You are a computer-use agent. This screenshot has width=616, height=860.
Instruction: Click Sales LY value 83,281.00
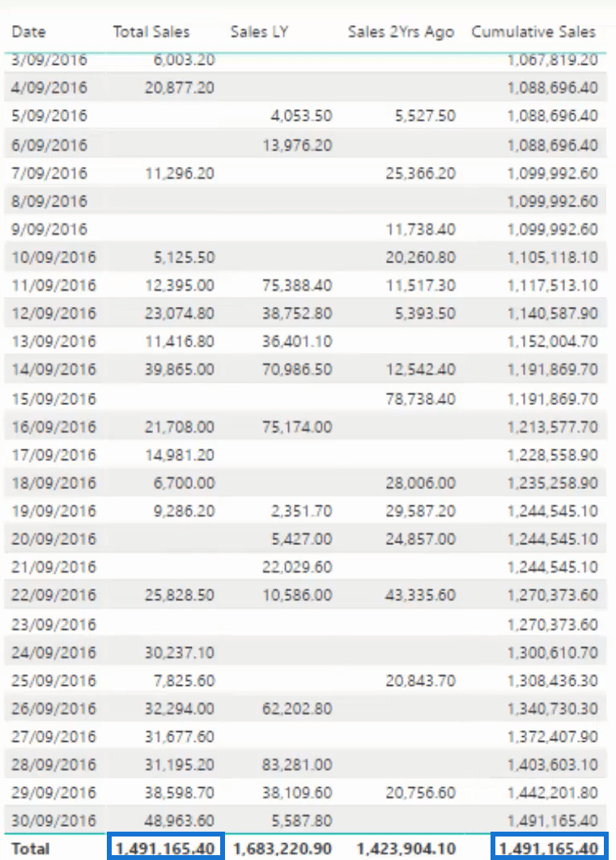(x=297, y=764)
